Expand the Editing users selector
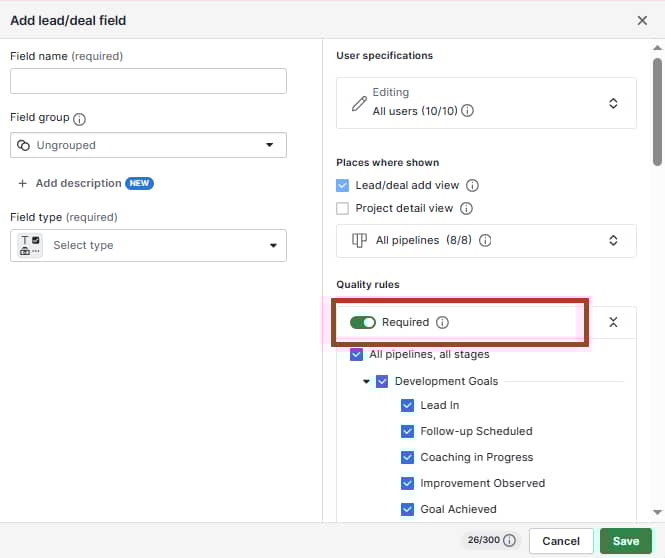 pos(613,103)
